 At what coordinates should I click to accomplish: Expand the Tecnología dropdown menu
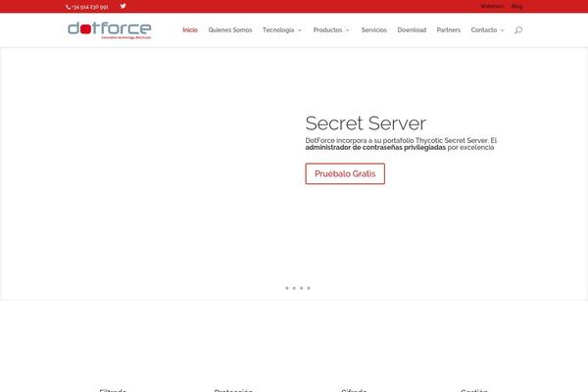click(282, 30)
